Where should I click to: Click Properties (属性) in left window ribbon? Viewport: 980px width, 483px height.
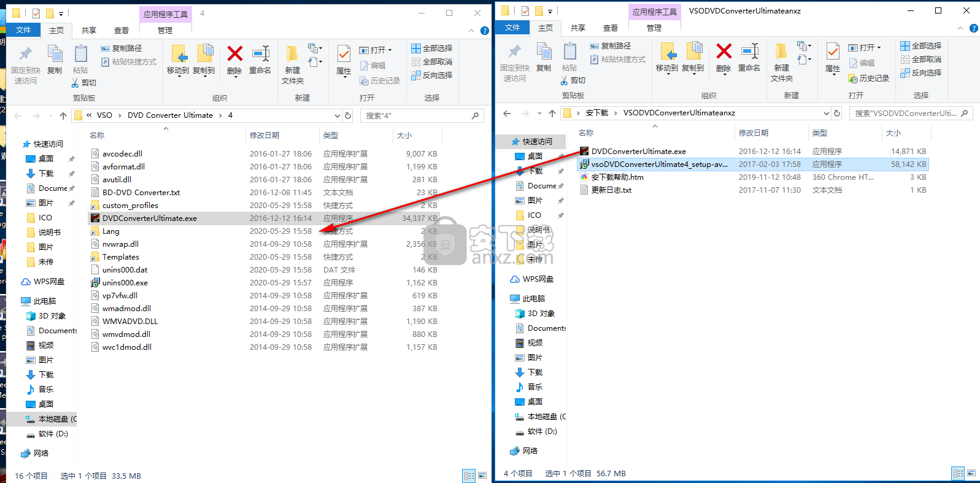pyautogui.click(x=344, y=60)
